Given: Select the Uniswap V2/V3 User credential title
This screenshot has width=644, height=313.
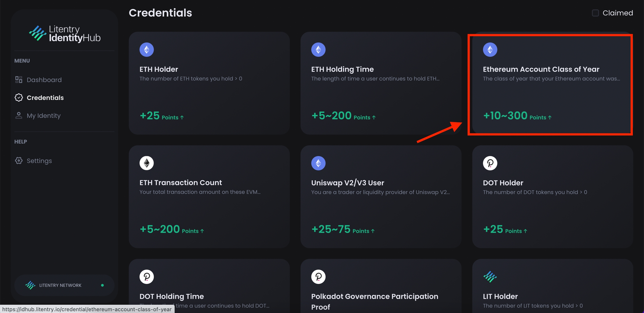Looking at the screenshot, I should point(348,183).
